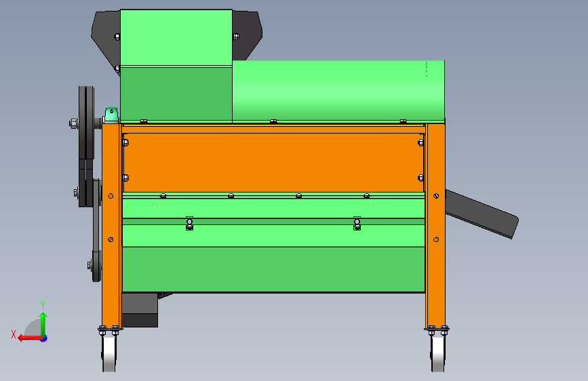588x381 pixels.
Task: Select the dark left hopper side plate
Action: [106, 41]
